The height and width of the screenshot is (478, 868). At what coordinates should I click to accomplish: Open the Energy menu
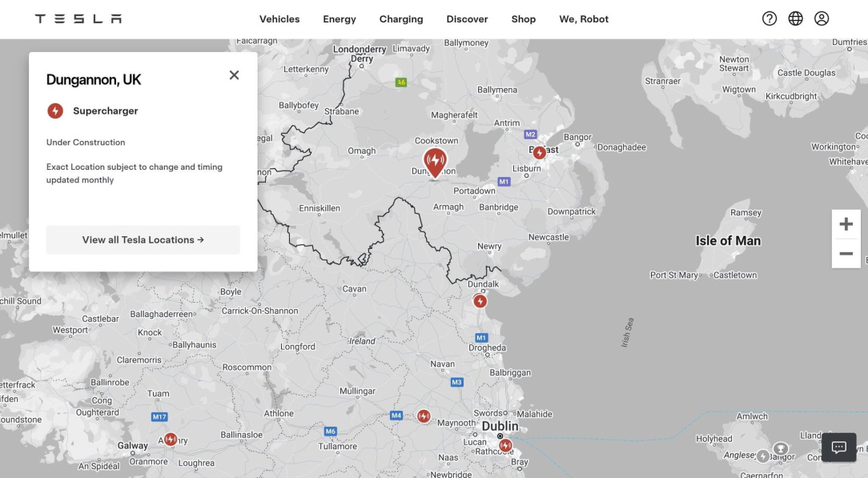click(x=340, y=18)
